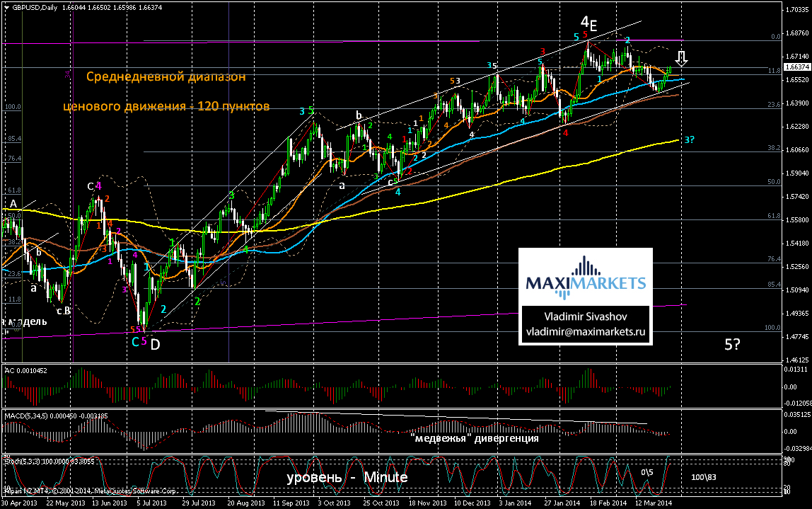
Task: Click the 1.54180 price scale value
Action: (798, 243)
